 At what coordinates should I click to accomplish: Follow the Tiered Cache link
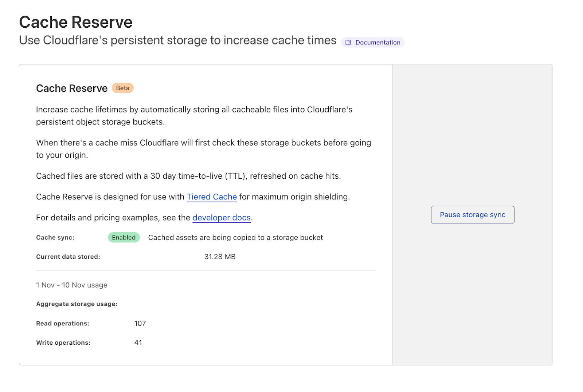click(x=212, y=197)
